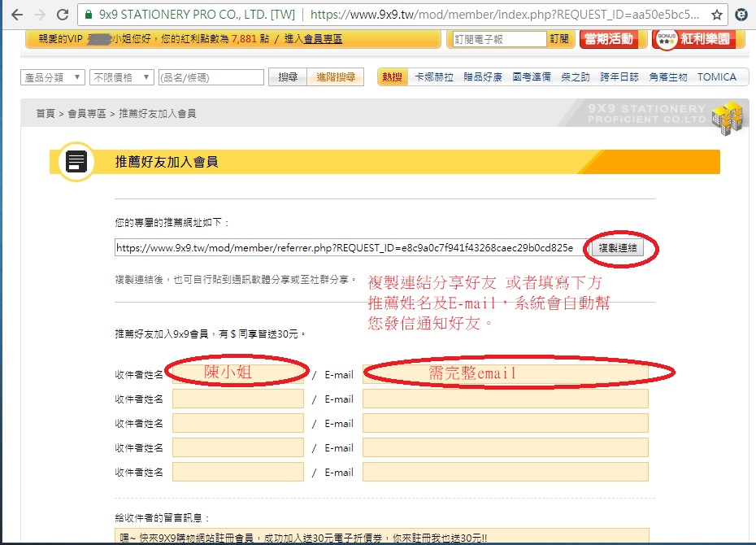756x545 pixels.
Task: Reload the page with the refresh icon
Action: [63, 15]
